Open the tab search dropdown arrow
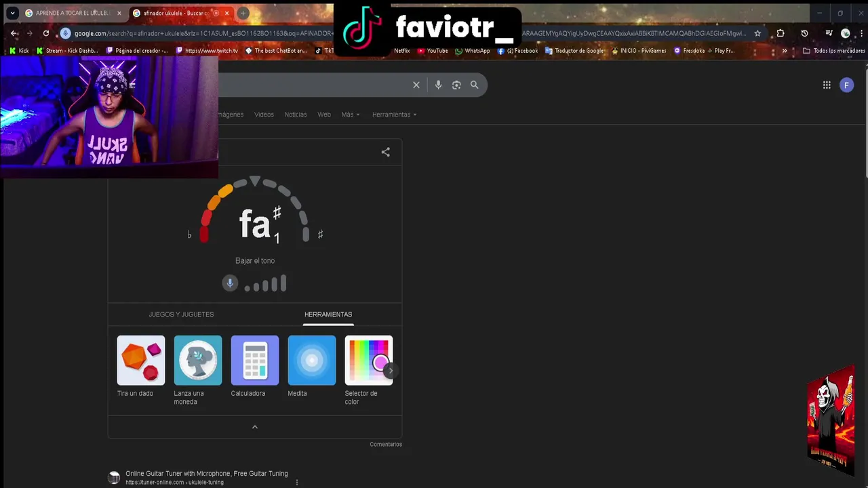 click(x=12, y=13)
